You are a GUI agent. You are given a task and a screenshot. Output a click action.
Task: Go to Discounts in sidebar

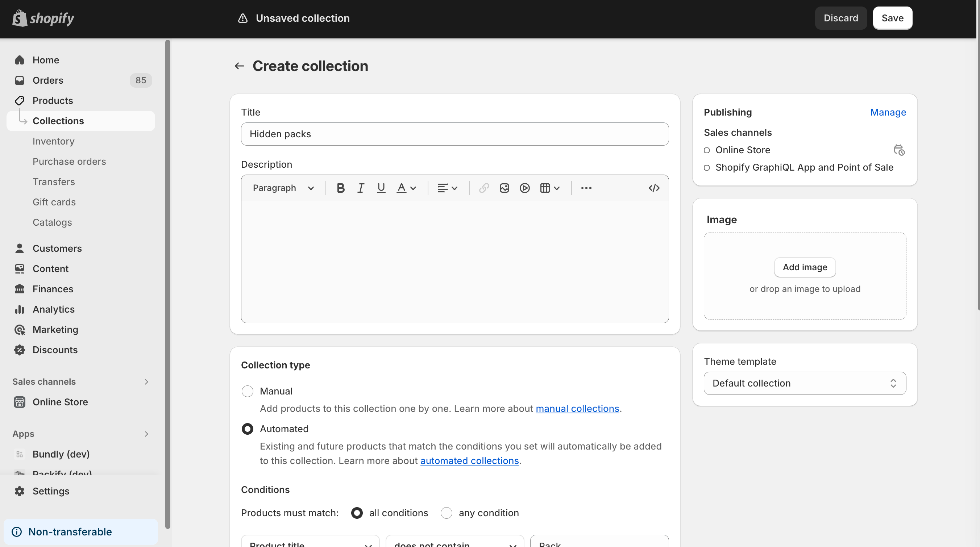[x=55, y=350]
